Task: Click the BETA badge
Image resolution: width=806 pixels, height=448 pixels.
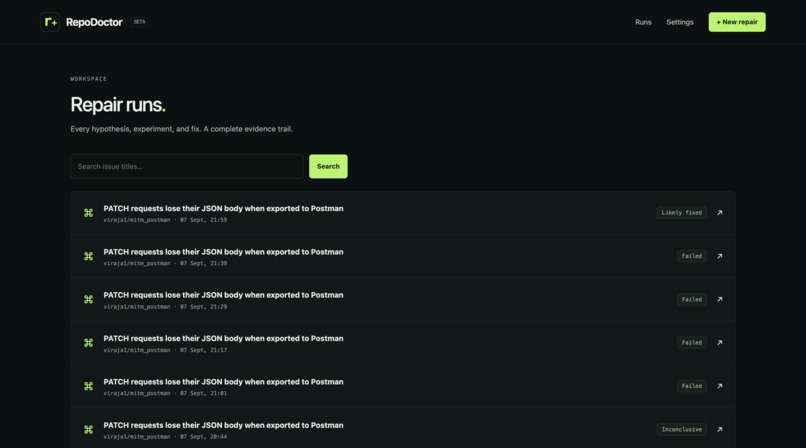Action: [x=139, y=22]
